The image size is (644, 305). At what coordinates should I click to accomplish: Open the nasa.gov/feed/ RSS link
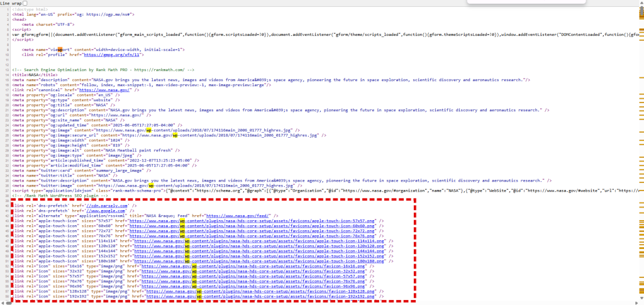click(238, 216)
